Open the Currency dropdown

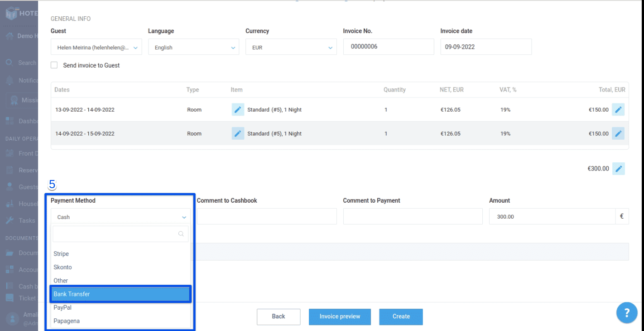point(291,47)
